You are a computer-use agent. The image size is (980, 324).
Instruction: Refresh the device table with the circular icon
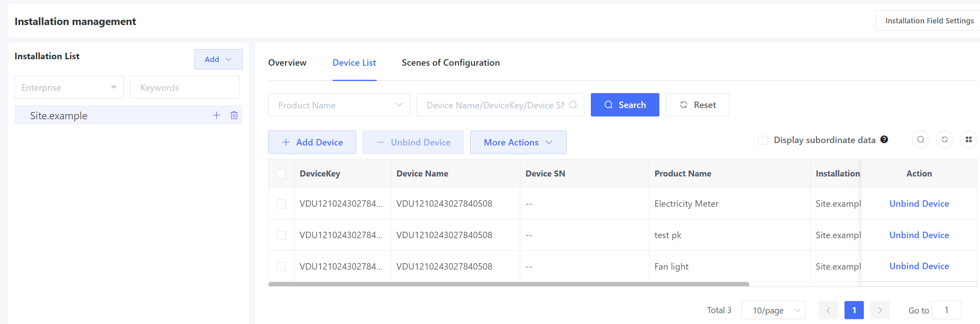(945, 140)
